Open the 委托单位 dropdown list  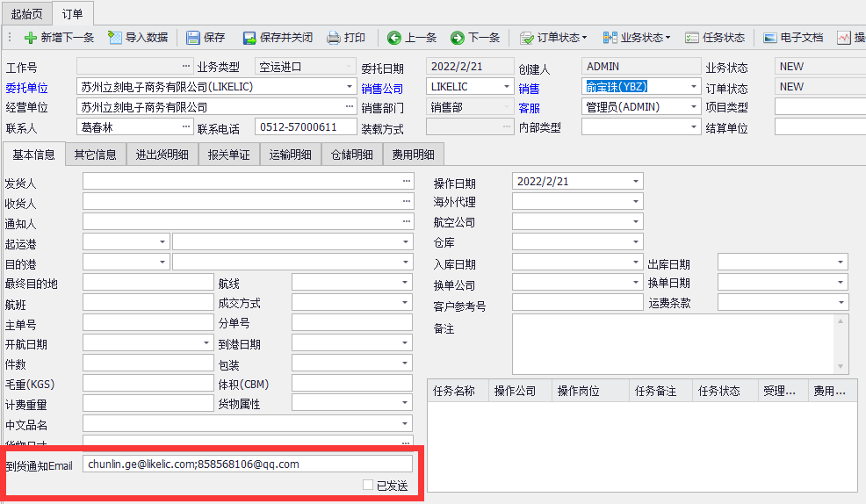(x=350, y=87)
